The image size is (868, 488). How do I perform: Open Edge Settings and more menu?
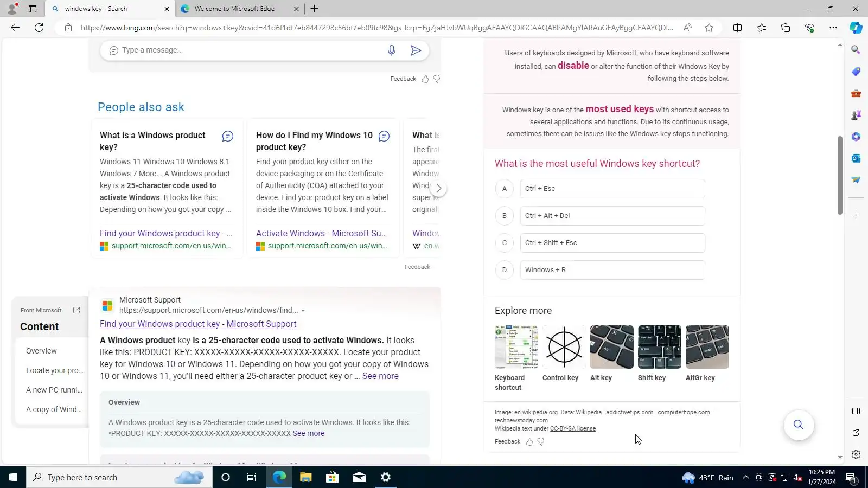pos(833,28)
